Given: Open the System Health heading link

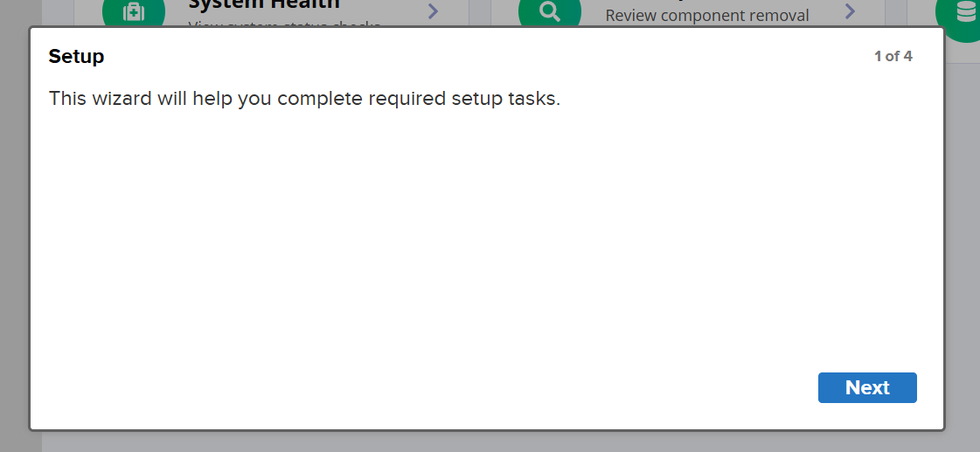Looking at the screenshot, I should [264, 5].
